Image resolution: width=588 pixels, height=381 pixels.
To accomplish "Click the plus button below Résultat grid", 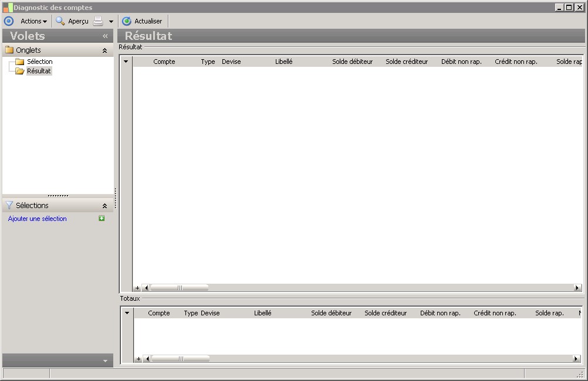I will coord(137,288).
